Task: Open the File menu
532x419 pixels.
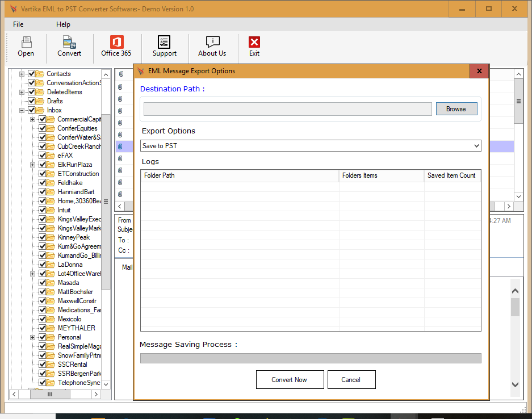Action: (x=18, y=24)
